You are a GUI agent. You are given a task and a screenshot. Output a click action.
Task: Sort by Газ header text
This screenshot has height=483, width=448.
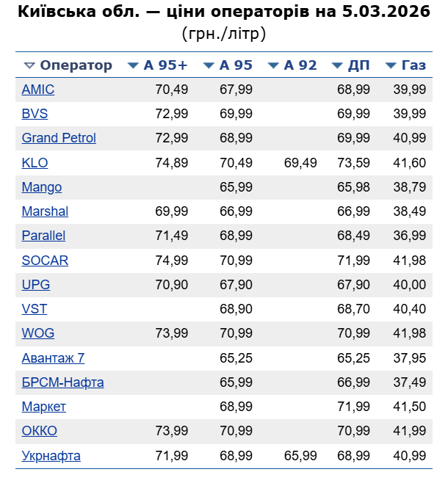413,65
